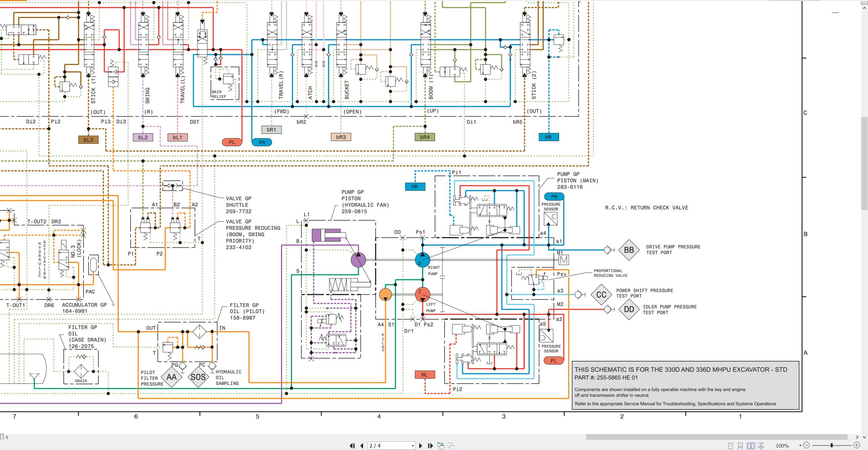Viewport: 868px width, 450px height.
Task: Click the 'bR4' olive port tag
Action: pyautogui.click(x=425, y=137)
